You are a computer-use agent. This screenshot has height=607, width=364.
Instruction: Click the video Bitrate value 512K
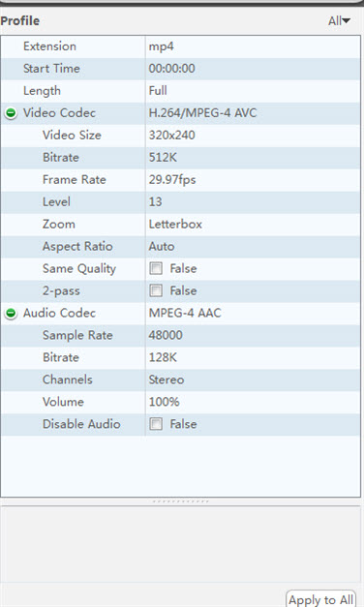tap(163, 157)
